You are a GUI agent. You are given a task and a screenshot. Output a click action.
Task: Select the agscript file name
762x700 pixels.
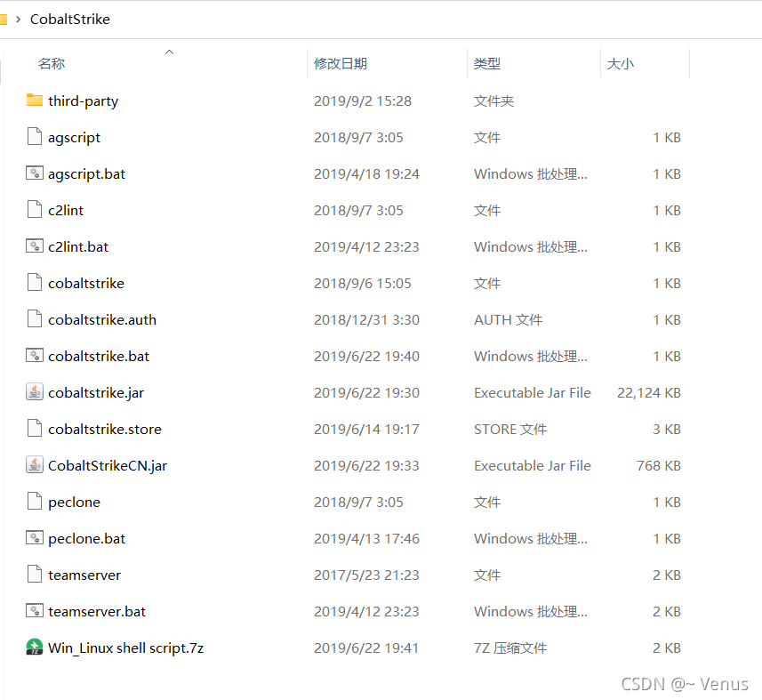pyautogui.click(x=74, y=138)
